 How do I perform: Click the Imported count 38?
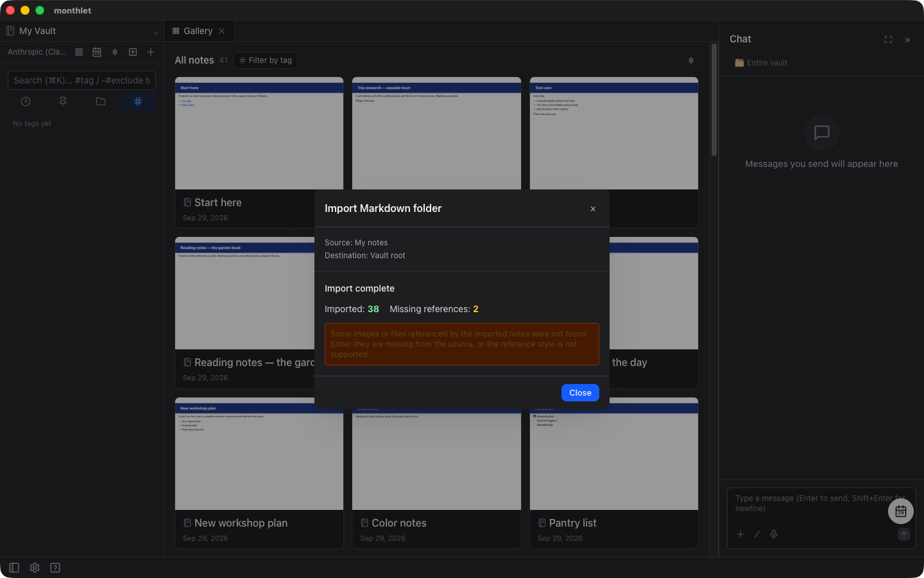(x=373, y=310)
